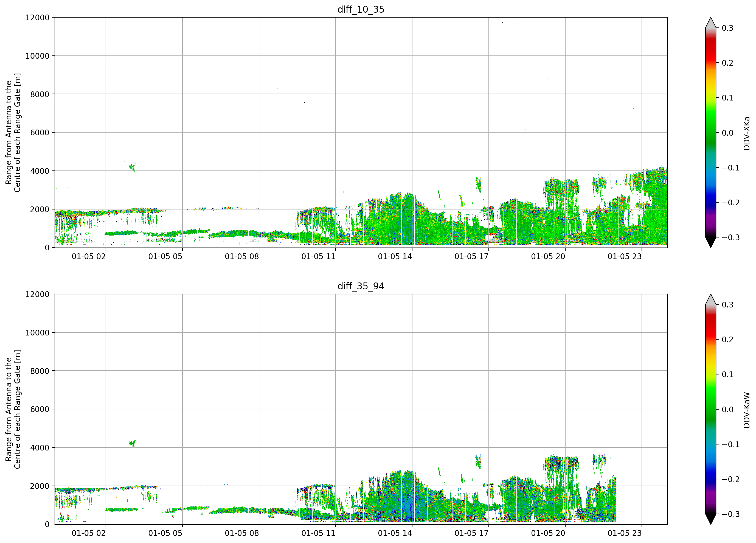Viewport: 756px width, 543px height.
Task: Click the −0.3 tick on DDV-XKa colorbar
Action: pyautogui.click(x=731, y=238)
